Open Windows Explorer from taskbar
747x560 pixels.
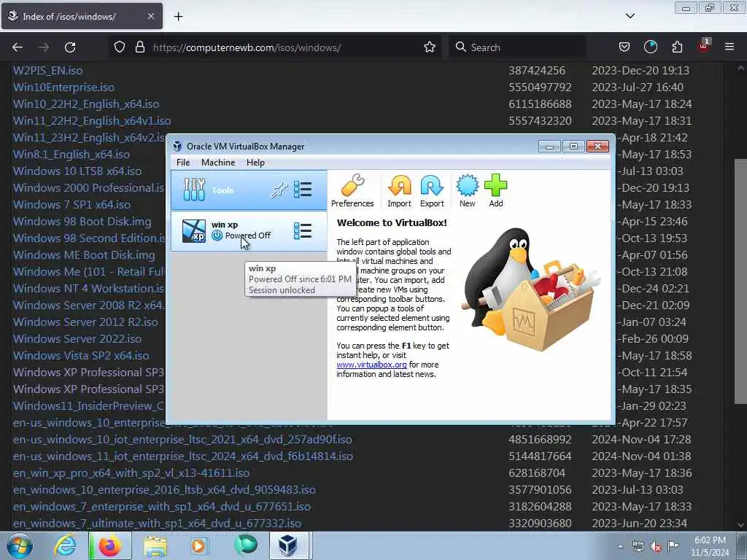[x=155, y=545]
